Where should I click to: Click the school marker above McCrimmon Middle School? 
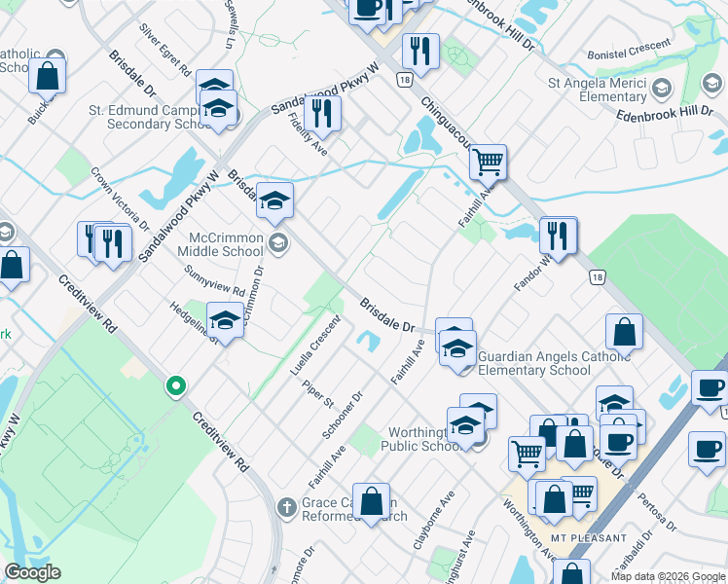click(274, 201)
